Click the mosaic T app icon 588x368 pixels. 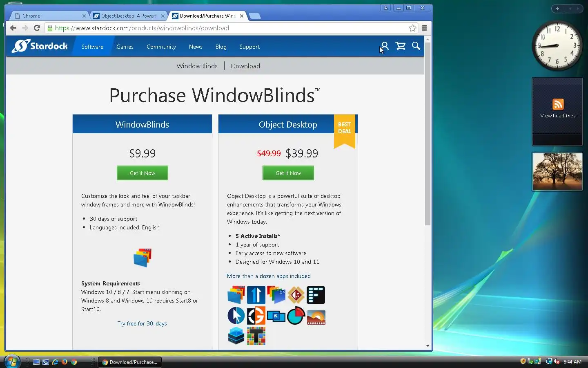[x=256, y=336]
